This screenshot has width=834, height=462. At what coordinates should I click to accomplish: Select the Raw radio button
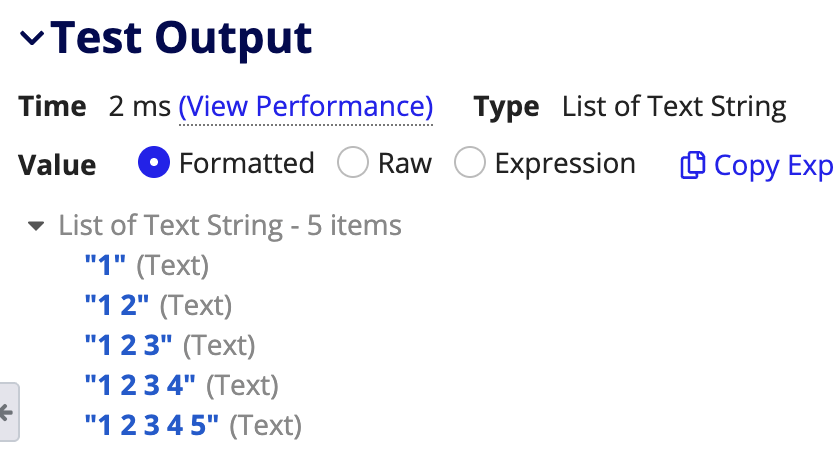353,162
